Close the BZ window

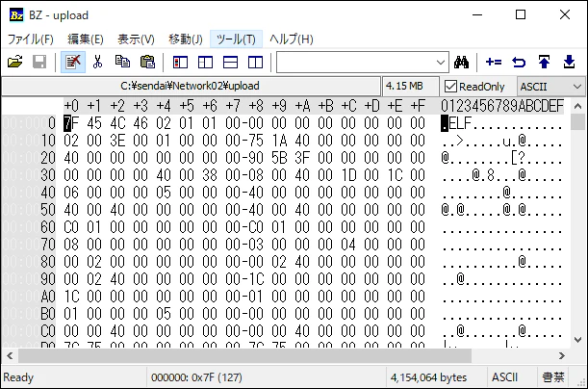click(x=564, y=15)
